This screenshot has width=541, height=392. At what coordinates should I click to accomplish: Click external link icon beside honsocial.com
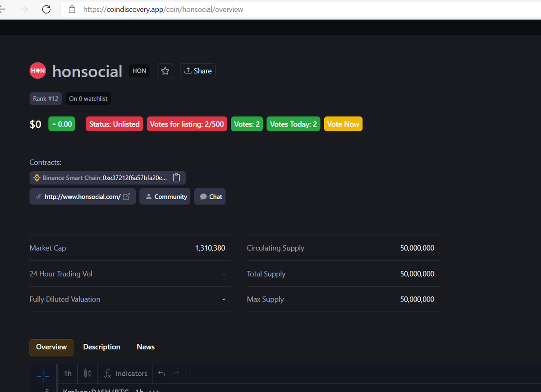[127, 196]
